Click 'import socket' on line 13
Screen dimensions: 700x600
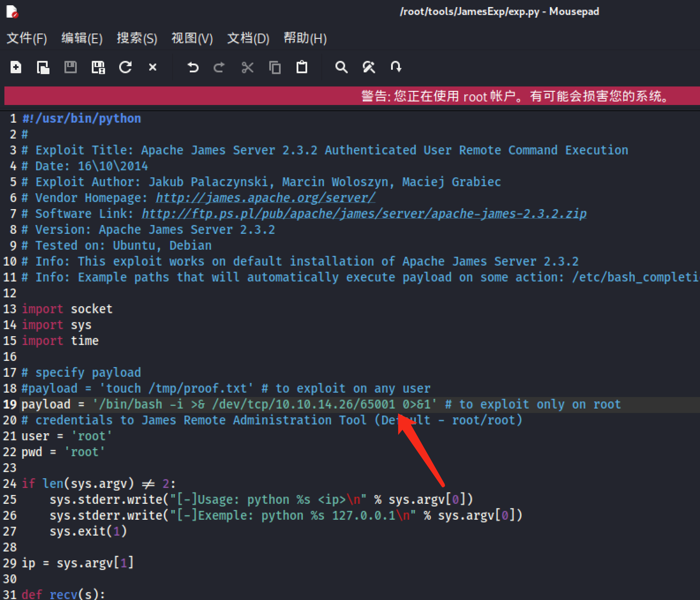[x=67, y=309]
